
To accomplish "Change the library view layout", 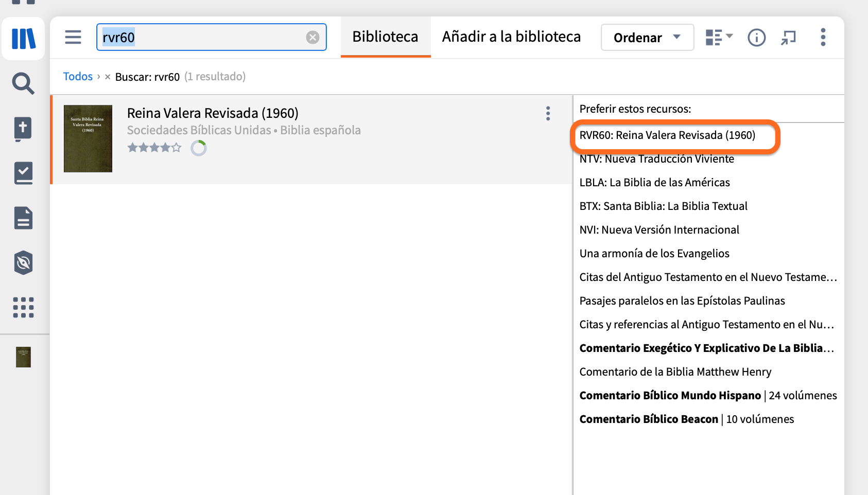I will (719, 38).
